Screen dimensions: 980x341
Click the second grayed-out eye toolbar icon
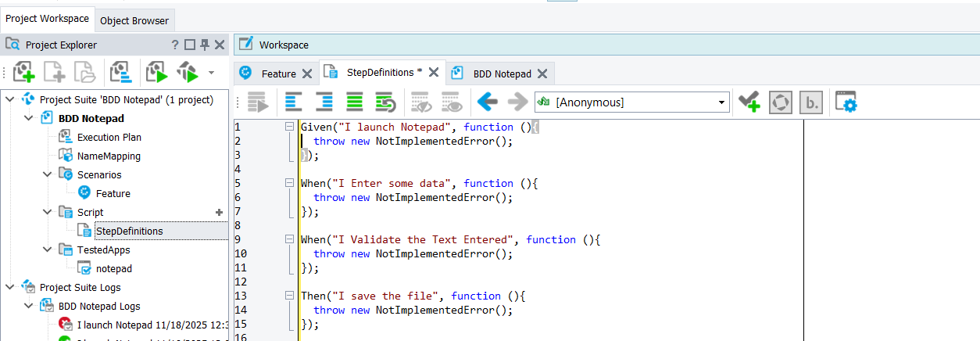click(451, 102)
